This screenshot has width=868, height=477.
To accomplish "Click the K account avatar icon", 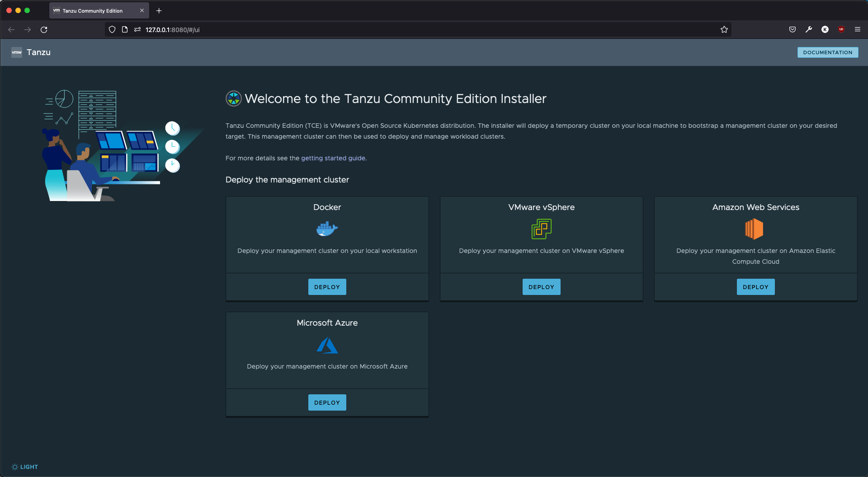I will pyautogui.click(x=825, y=30).
